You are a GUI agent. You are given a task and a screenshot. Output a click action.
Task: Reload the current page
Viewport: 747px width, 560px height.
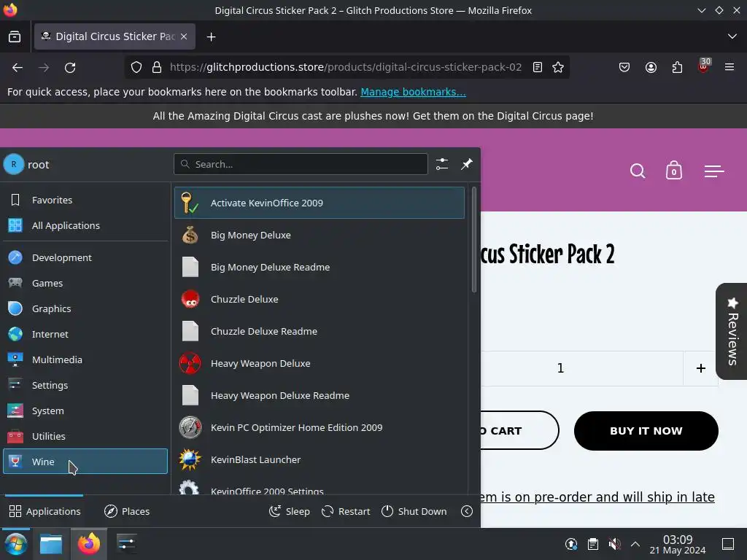point(70,68)
